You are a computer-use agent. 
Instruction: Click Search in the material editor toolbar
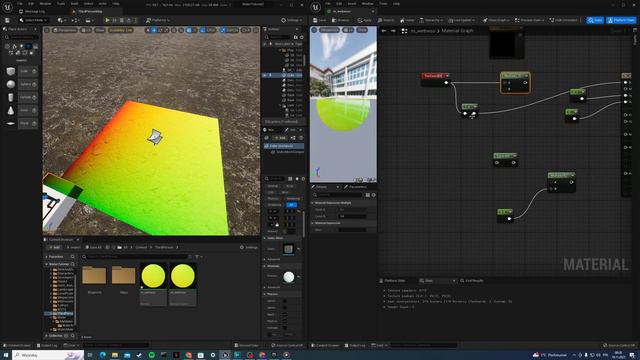pos(386,20)
